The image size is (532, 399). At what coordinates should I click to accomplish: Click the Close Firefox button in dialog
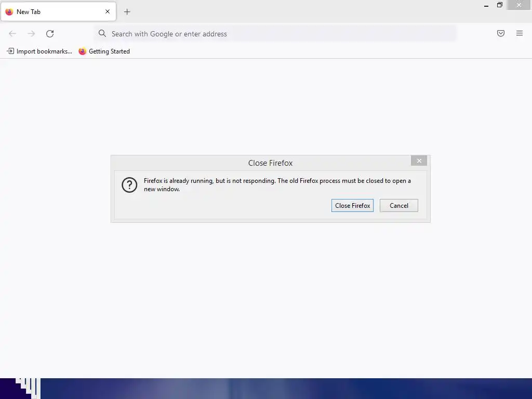(x=352, y=206)
